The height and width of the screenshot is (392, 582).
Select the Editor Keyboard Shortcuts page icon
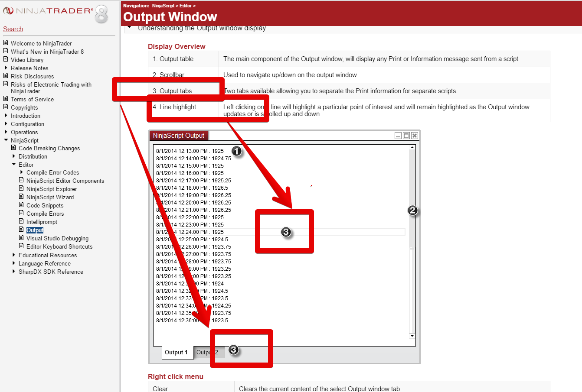[x=21, y=246]
